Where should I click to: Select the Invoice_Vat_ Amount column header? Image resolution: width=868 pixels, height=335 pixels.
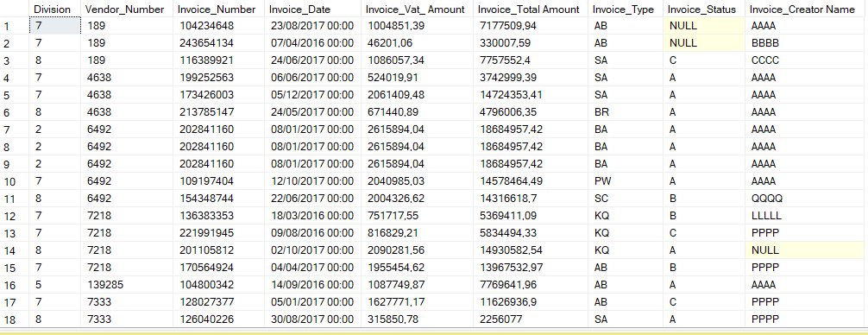418,9
